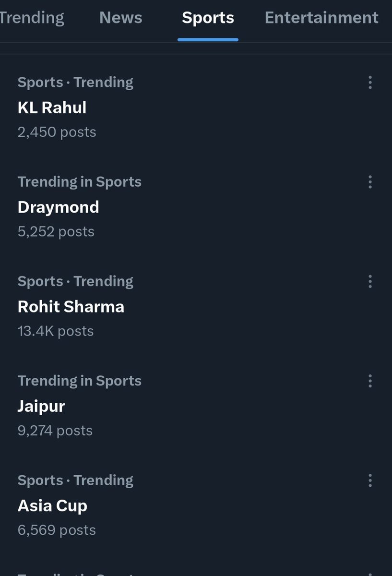Switch to the Trending tab
392x576 pixels.
[x=32, y=18]
